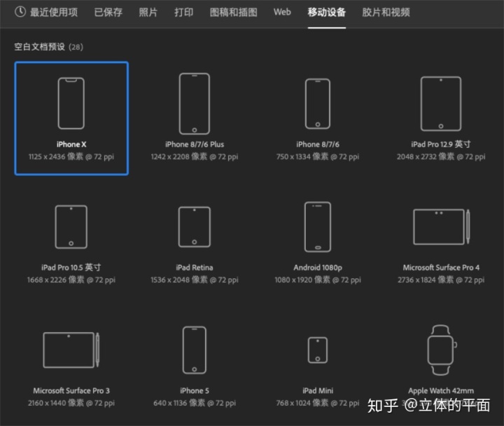This screenshot has height=426, width=504.
Task: Select the 图稿和插图 tab
Action: (234, 12)
